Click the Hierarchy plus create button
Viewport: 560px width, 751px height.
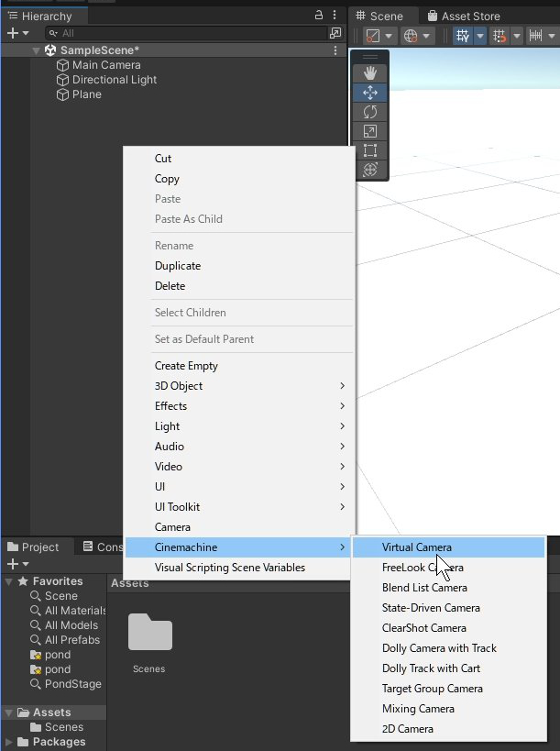[x=13, y=33]
